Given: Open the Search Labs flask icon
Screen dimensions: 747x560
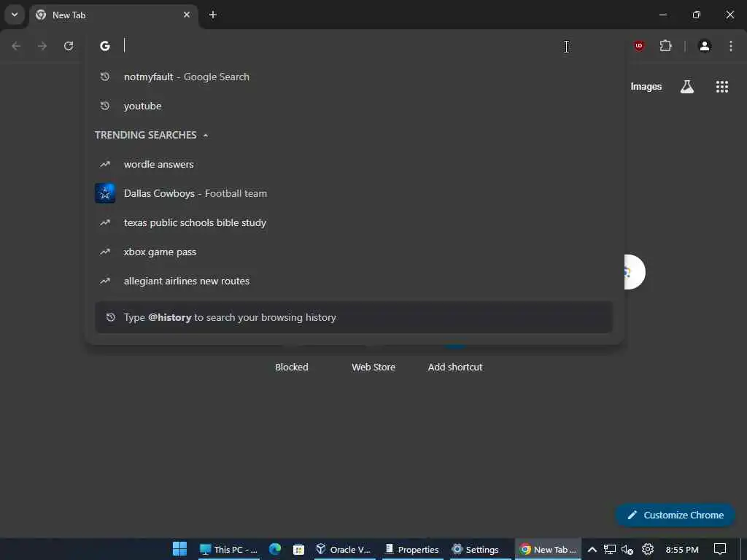Looking at the screenshot, I should 687,87.
